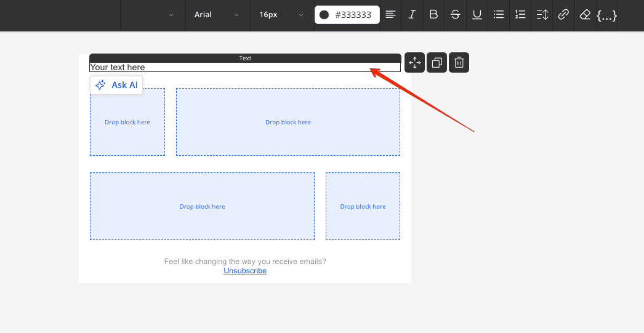Open the line height settings

coord(542,15)
